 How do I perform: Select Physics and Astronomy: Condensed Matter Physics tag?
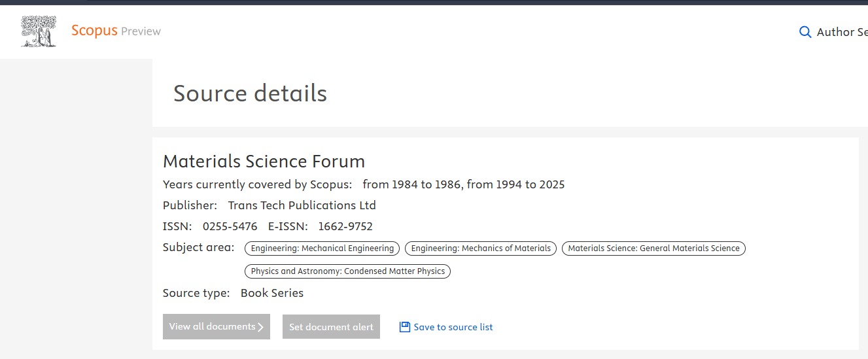pos(347,271)
